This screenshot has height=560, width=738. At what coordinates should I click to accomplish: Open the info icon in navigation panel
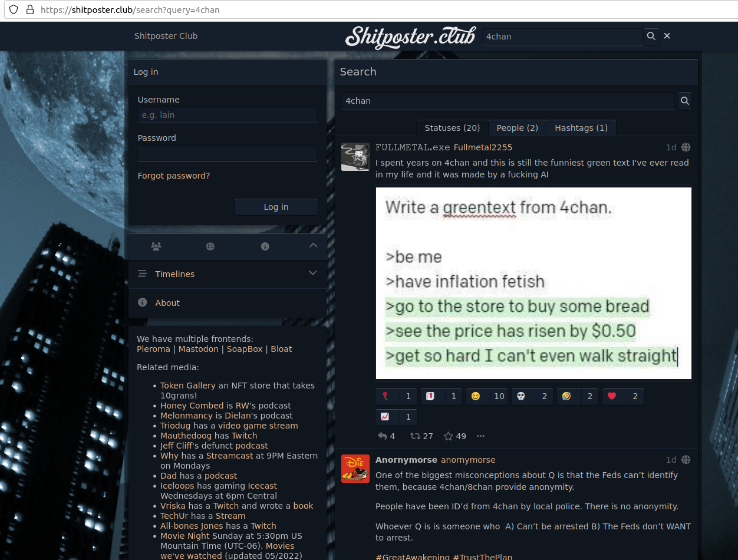click(265, 246)
